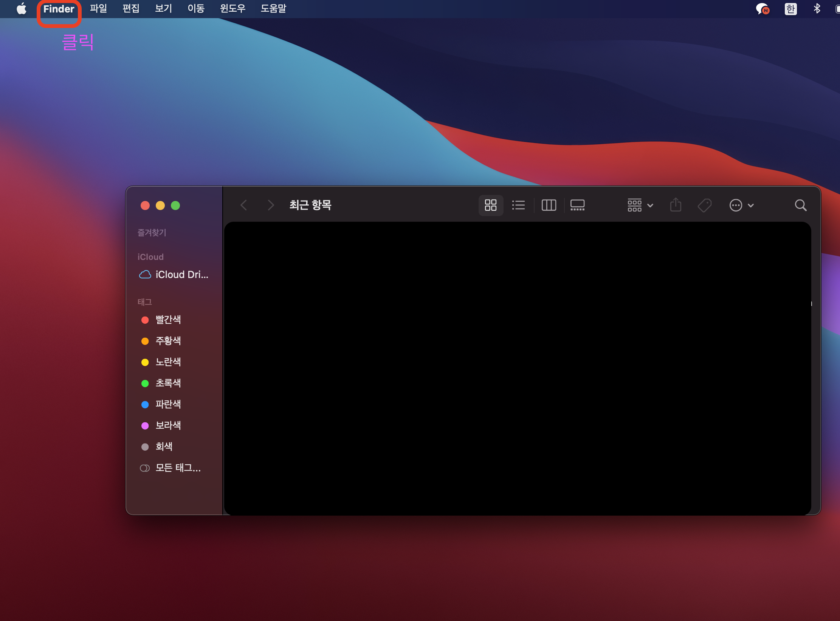Toggle Korean input source in menu bar
Viewport: 840px width, 621px height.
pyautogui.click(x=790, y=9)
